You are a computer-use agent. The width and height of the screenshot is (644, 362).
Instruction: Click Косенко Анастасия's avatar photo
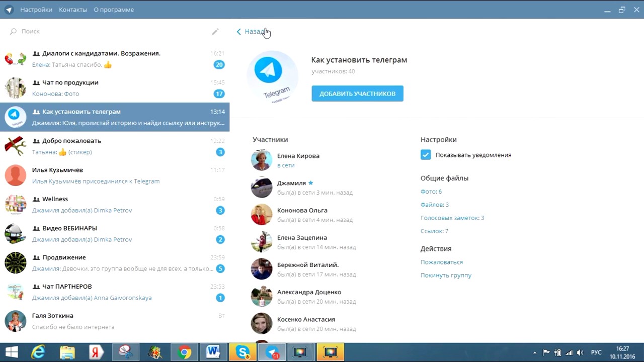[262, 323]
